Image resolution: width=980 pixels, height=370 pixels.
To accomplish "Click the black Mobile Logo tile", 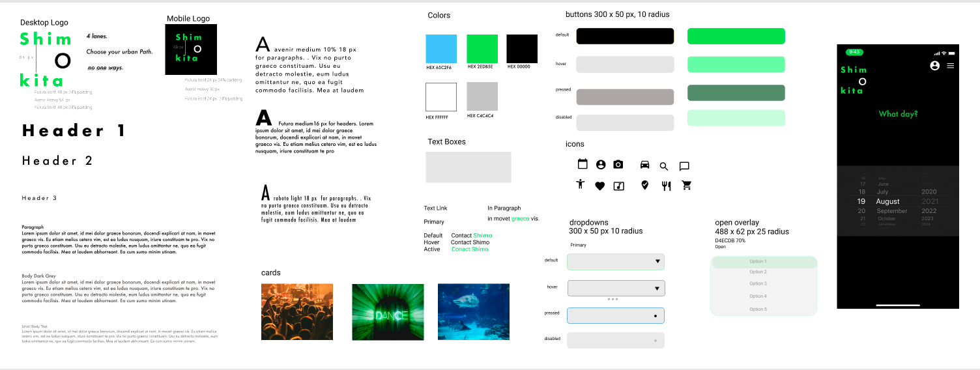I will pyautogui.click(x=191, y=50).
